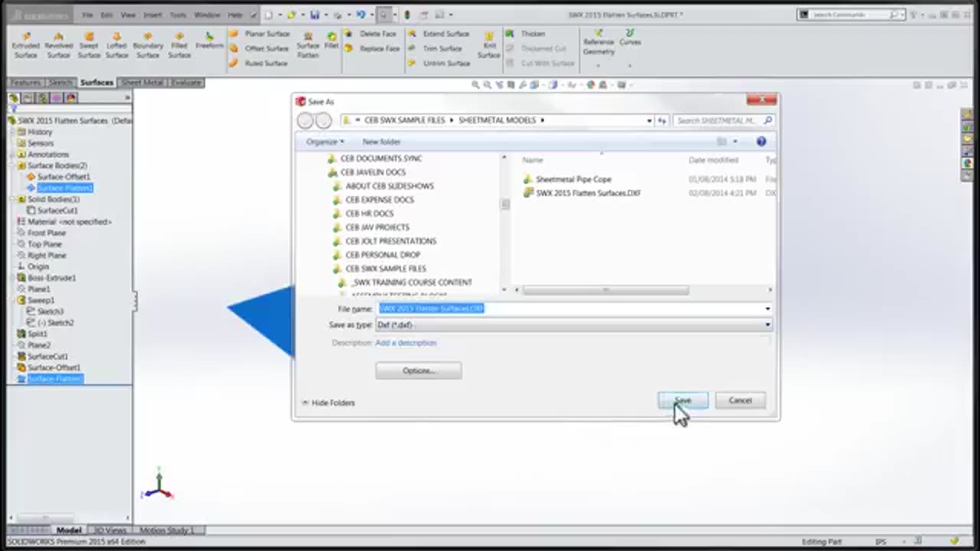Select the Sheetmetal Pipe Cope folder
Viewport: 980px width, 551px height.
[567, 179]
